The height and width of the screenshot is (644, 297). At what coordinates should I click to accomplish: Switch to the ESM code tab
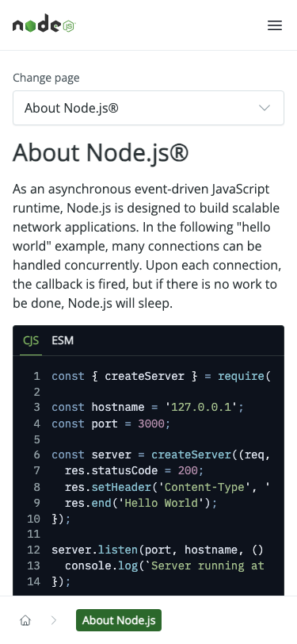[63, 340]
